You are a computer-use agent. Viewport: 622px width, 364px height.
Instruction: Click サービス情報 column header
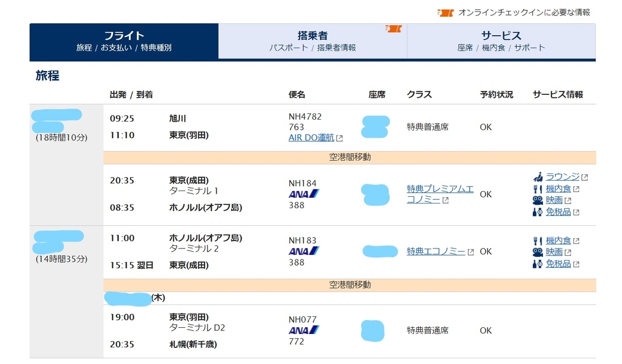(x=558, y=95)
